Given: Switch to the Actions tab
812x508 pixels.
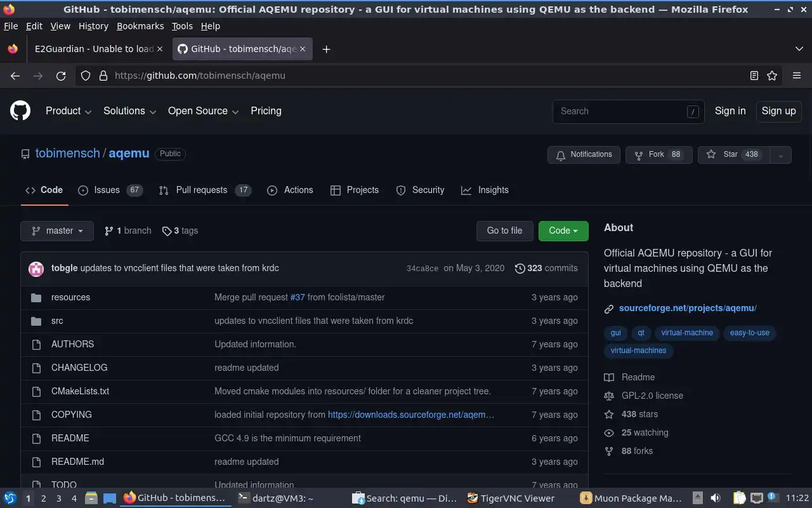Looking at the screenshot, I should 290,190.
